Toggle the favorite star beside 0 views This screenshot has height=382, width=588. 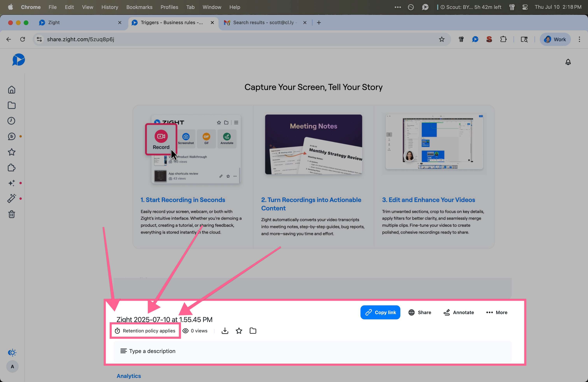239,331
